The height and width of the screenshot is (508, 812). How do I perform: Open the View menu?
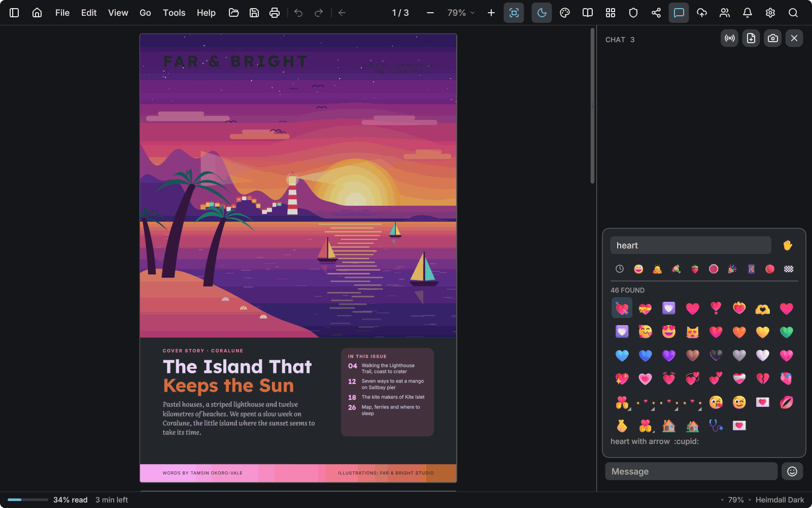[x=118, y=13]
